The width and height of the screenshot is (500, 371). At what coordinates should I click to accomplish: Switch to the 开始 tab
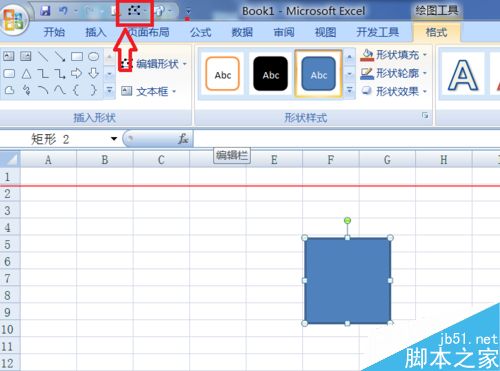click(54, 32)
